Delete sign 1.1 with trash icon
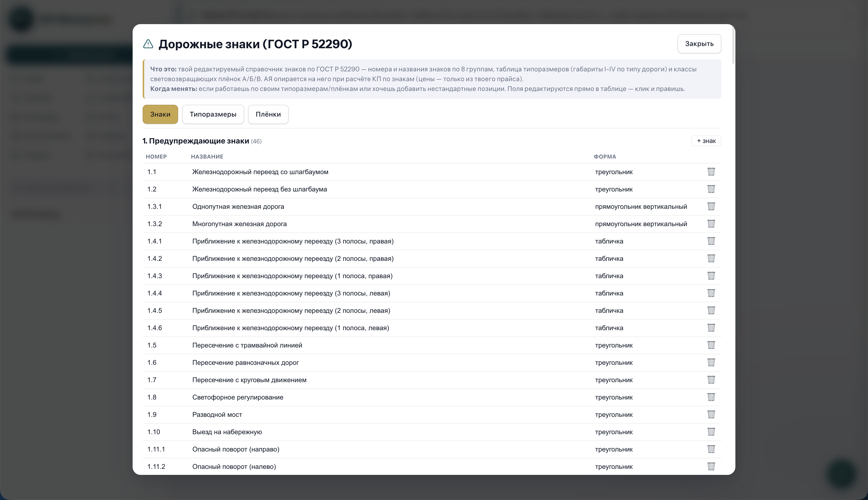The width and height of the screenshot is (868, 500). point(711,172)
